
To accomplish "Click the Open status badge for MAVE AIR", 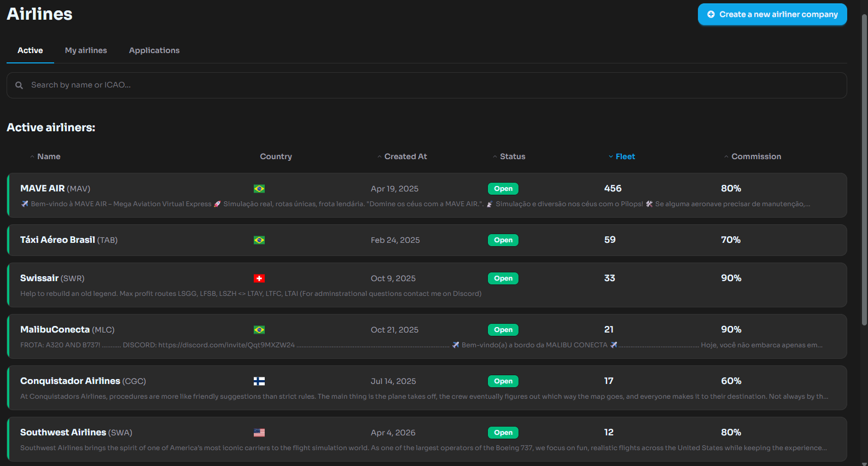I will pyautogui.click(x=503, y=189).
